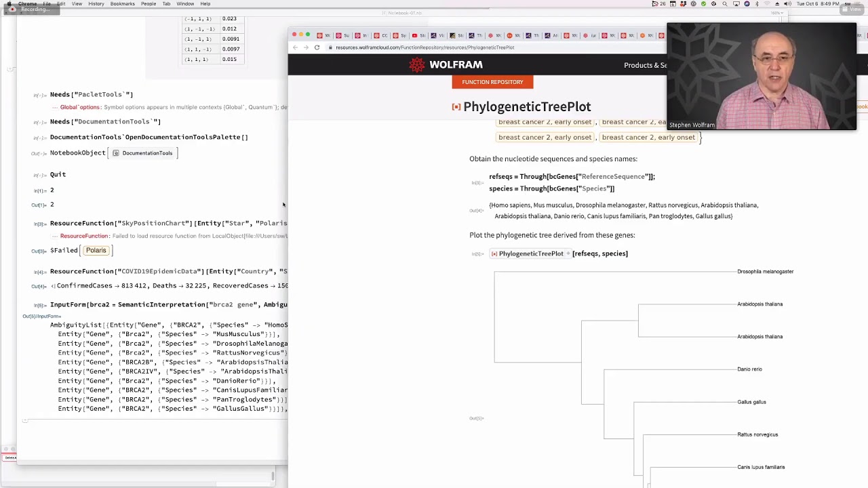Click the FUNCTION REPOSITORY button

(x=492, y=82)
